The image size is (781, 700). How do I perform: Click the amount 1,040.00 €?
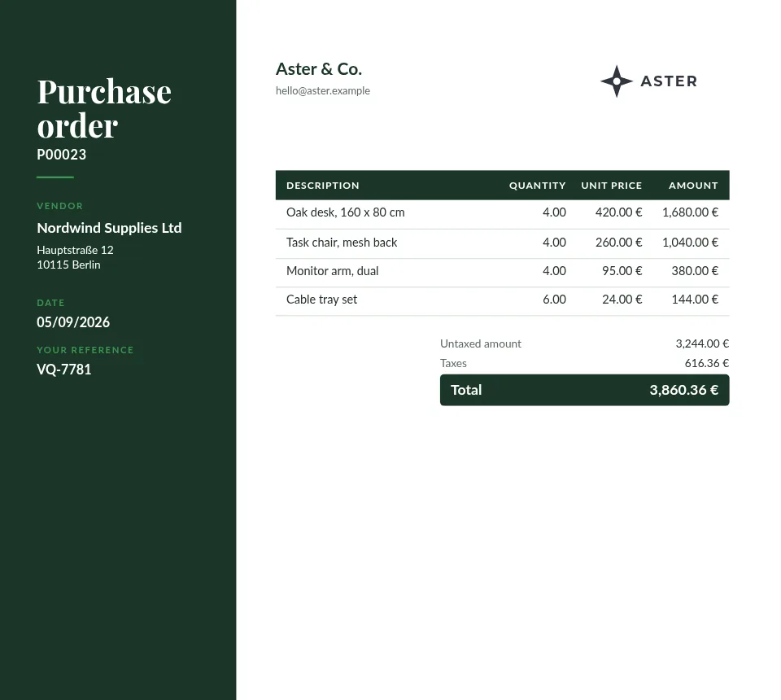point(690,243)
